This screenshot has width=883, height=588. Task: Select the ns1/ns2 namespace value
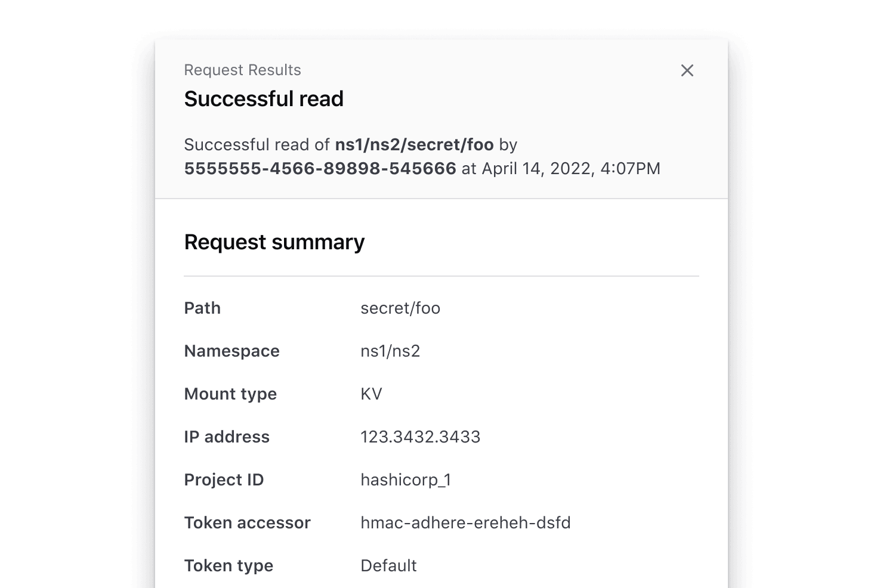[390, 351]
